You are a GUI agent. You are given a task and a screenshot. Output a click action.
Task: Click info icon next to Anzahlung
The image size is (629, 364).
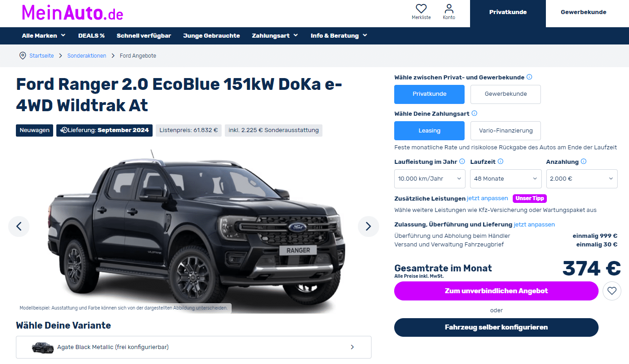coord(584,162)
